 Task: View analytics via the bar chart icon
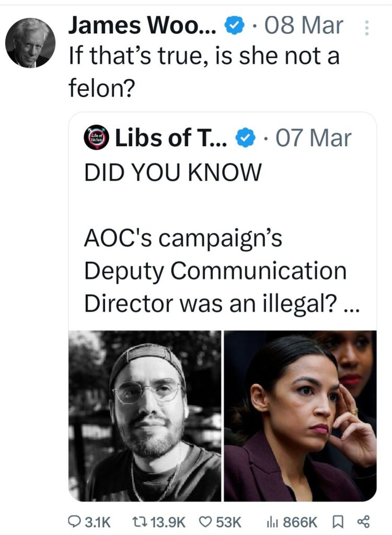[x=272, y=521]
